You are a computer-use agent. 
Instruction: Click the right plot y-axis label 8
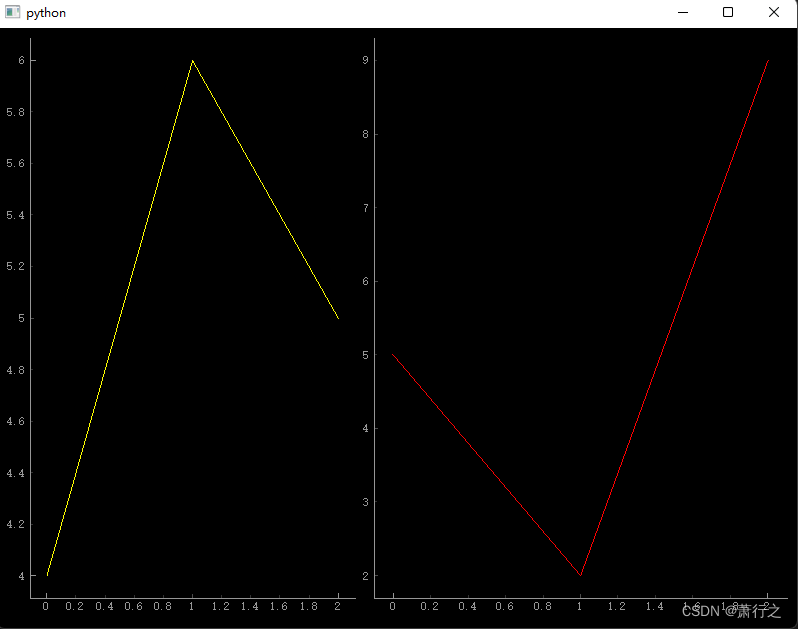[365, 134]
